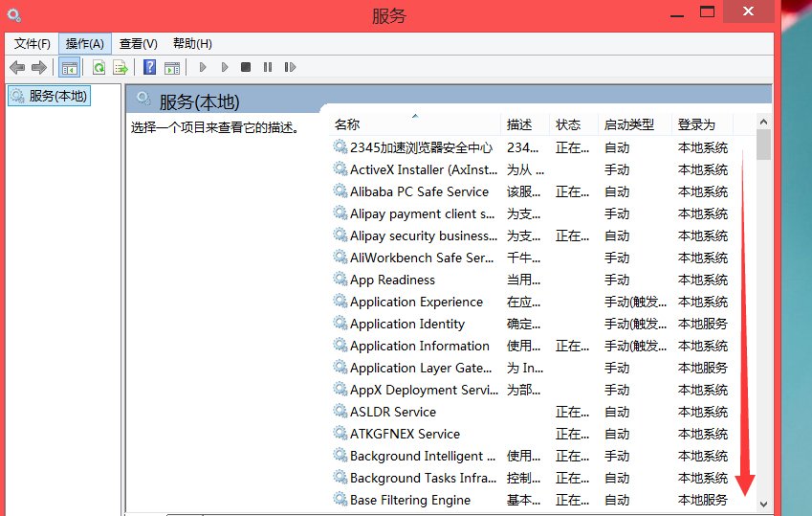This screenshot has height=516, width=812.
Task: Click 控制... description of Background Tasks
Action: (x=523, y=478)
